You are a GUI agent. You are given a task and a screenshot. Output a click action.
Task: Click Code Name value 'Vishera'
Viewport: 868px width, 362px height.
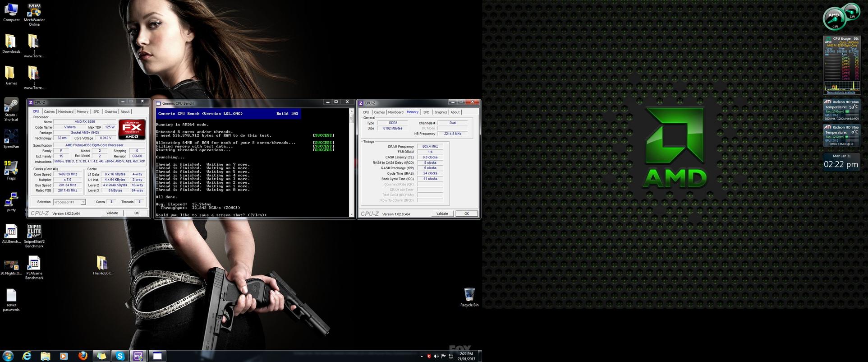coord(70,127)
